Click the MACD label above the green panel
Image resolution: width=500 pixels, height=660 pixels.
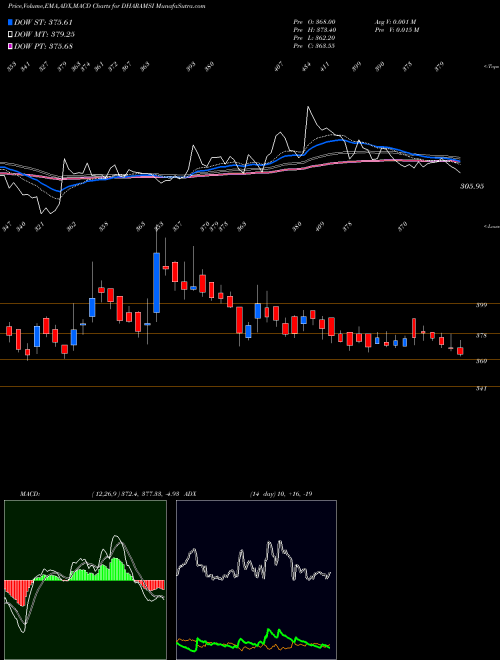pyautogui.click(x=30, y=494)
